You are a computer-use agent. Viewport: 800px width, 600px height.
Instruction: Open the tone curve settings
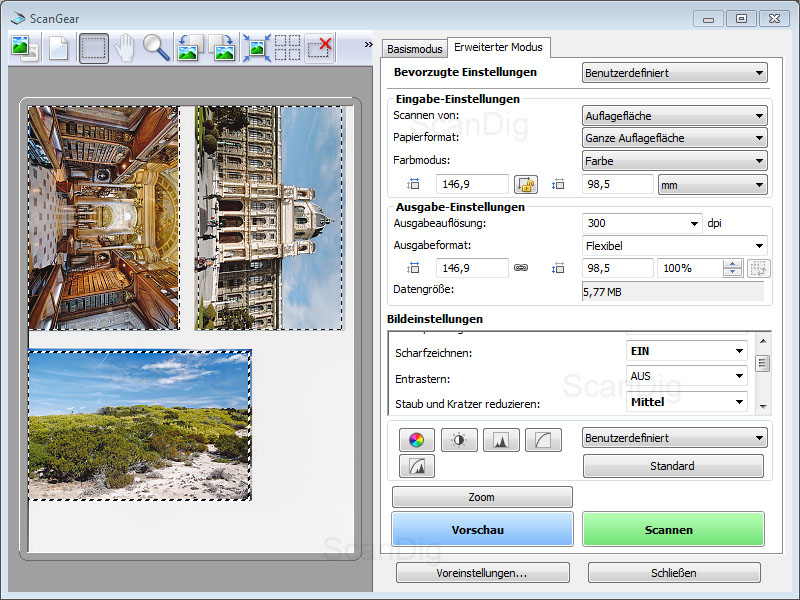tap(543, 439)
